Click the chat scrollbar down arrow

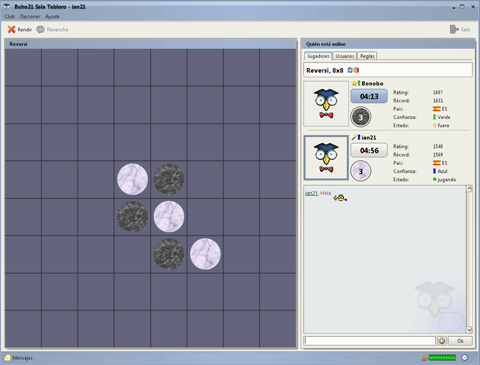[469, 330]
